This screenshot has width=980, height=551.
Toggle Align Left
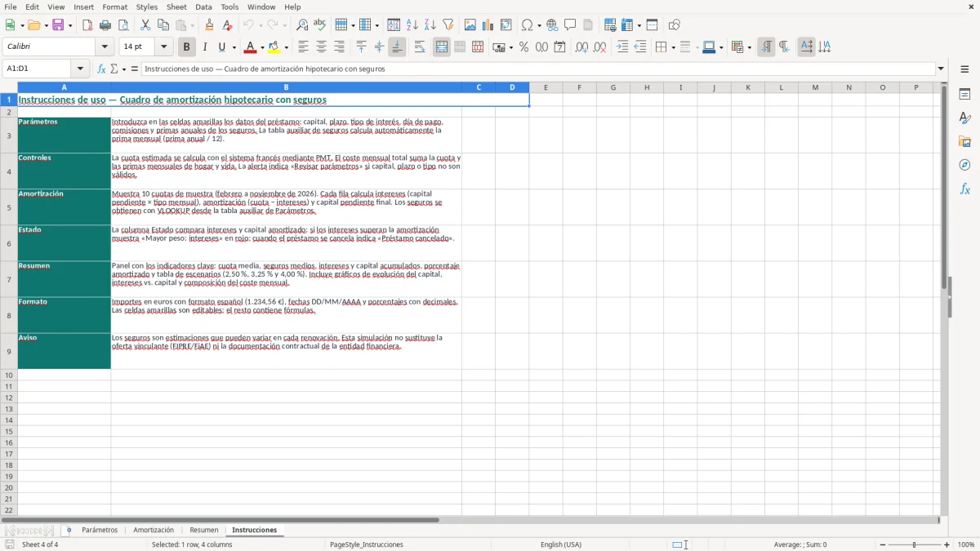(303, 47)
